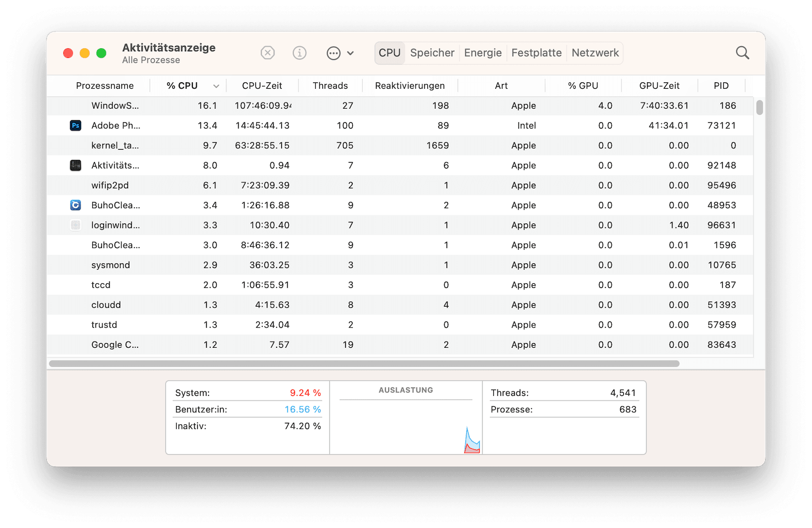
Task: Select the sysmond process row
Action: [400, 265]
